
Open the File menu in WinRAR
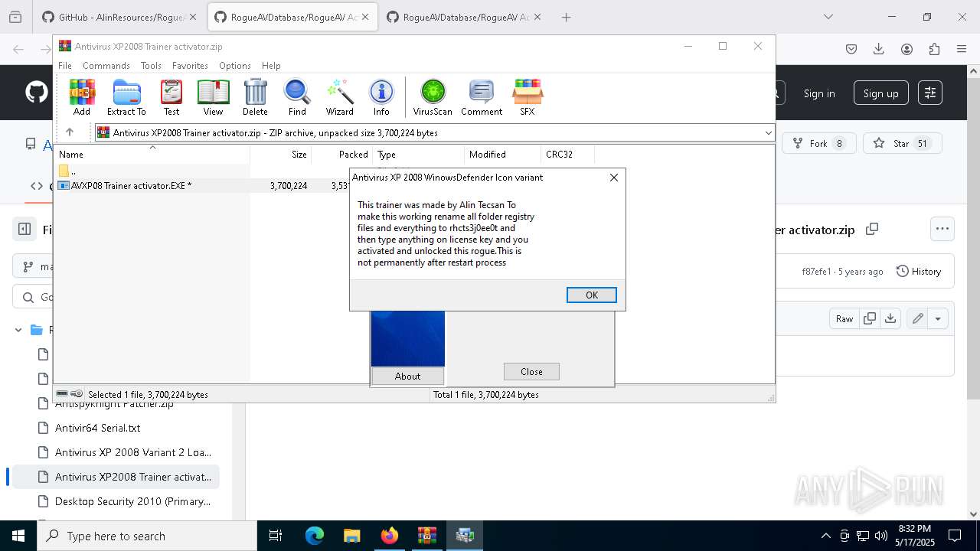[x=65, y=66]
